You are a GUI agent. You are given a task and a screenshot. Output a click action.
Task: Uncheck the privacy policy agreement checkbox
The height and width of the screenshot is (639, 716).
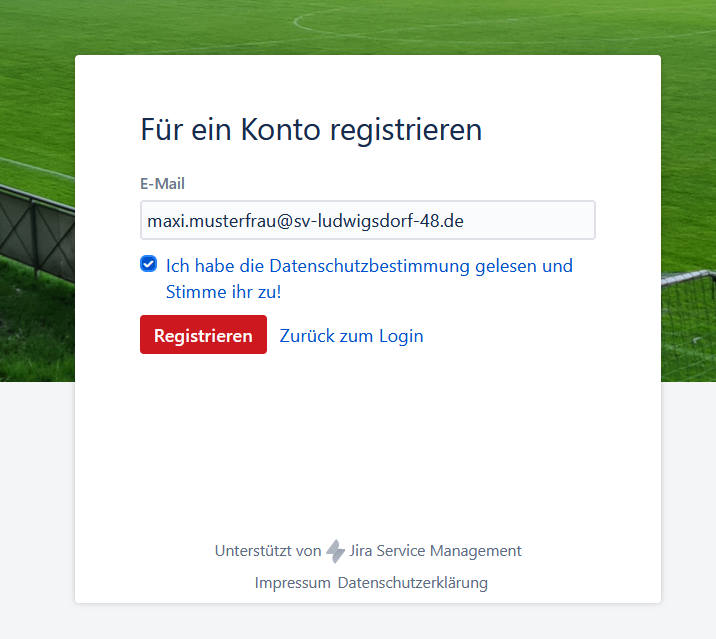pyautogui.click(x=149, y=265)
